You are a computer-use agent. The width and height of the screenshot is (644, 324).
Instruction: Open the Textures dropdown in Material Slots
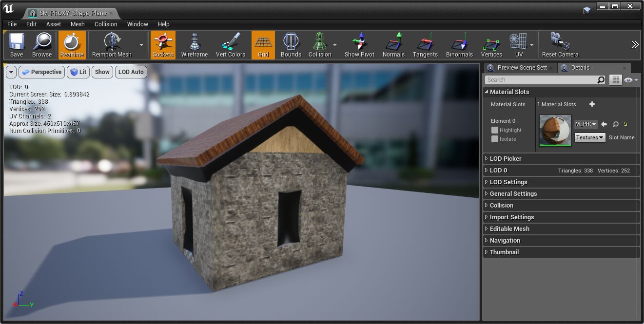coord(589,137)
